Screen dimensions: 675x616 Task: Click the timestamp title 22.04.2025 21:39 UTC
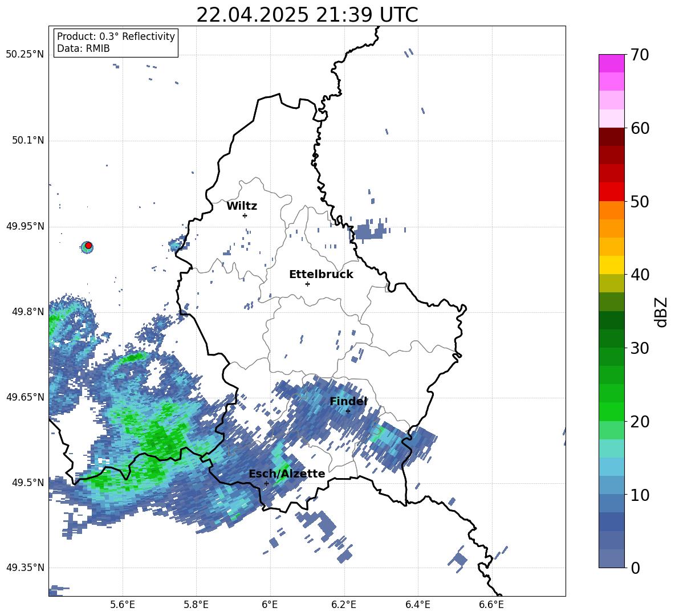point(307,15)
